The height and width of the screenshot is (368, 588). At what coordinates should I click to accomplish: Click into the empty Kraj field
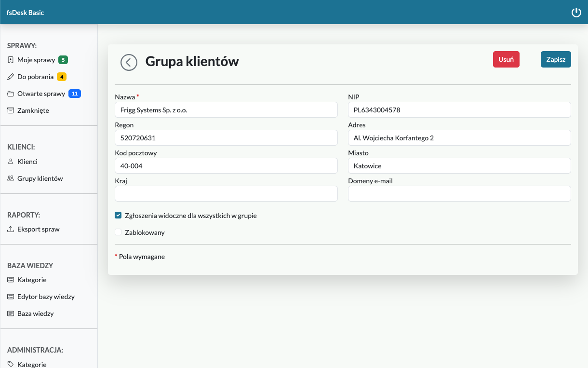(226, 194)
